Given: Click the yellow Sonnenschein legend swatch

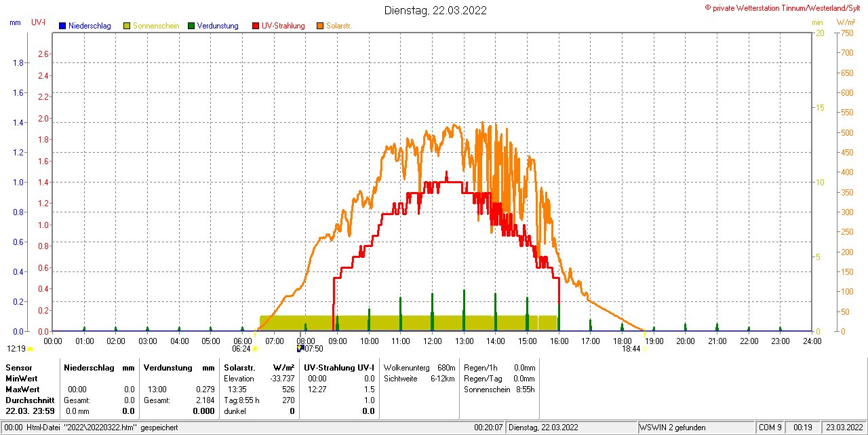Looking at the screenshot, I should [x=127, y=26].
